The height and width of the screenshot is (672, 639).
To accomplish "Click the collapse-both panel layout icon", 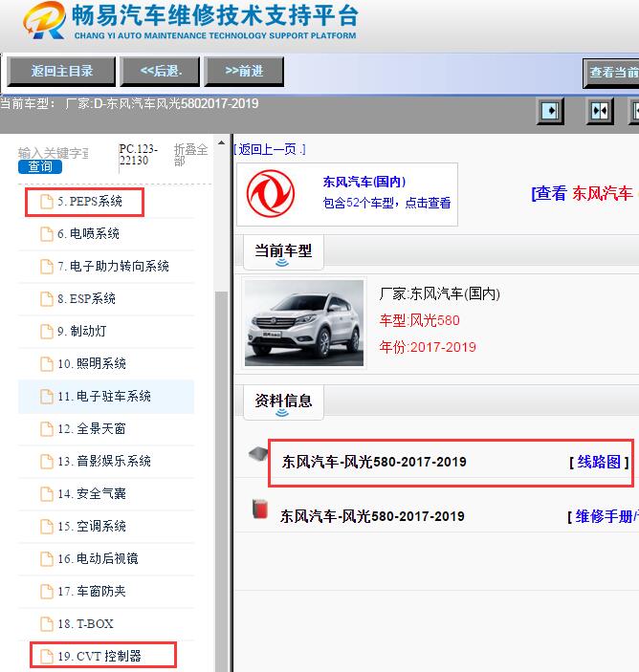I will 600,111.
